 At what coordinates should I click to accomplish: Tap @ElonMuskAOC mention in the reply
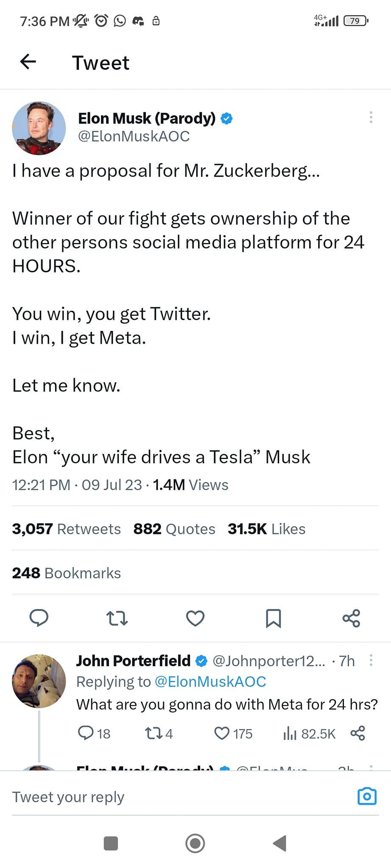(x=210, y=682)
